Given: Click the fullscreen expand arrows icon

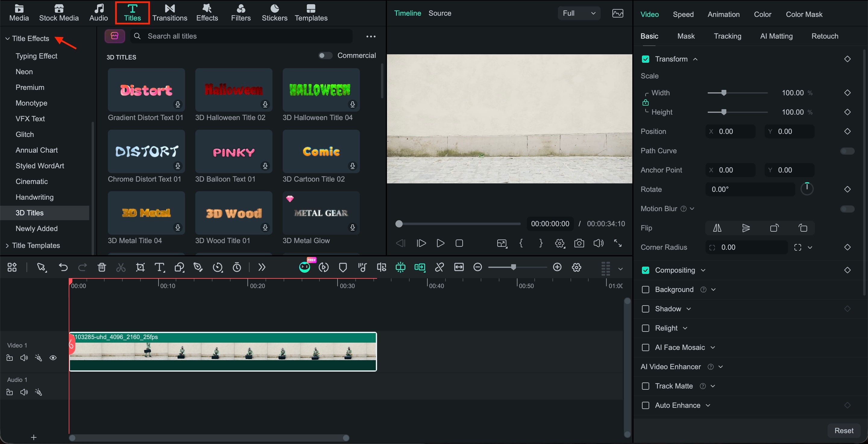Looking at the screenshot, I should pos(618,243).
